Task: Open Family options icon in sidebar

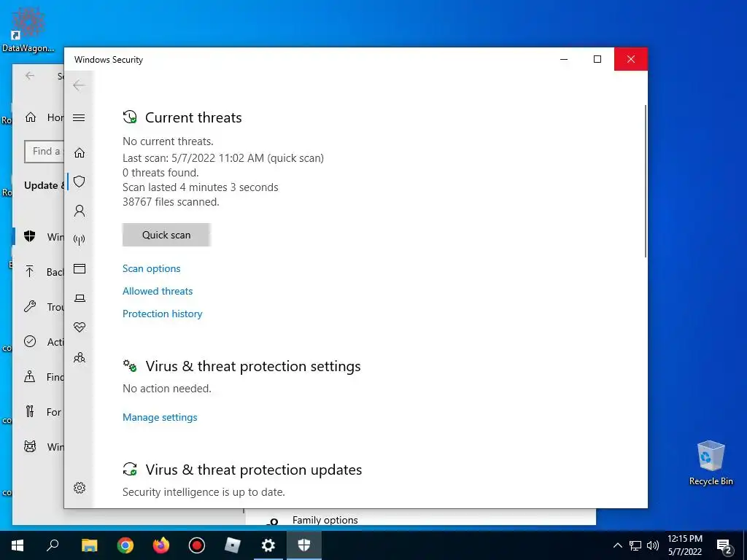Action: 80,357
